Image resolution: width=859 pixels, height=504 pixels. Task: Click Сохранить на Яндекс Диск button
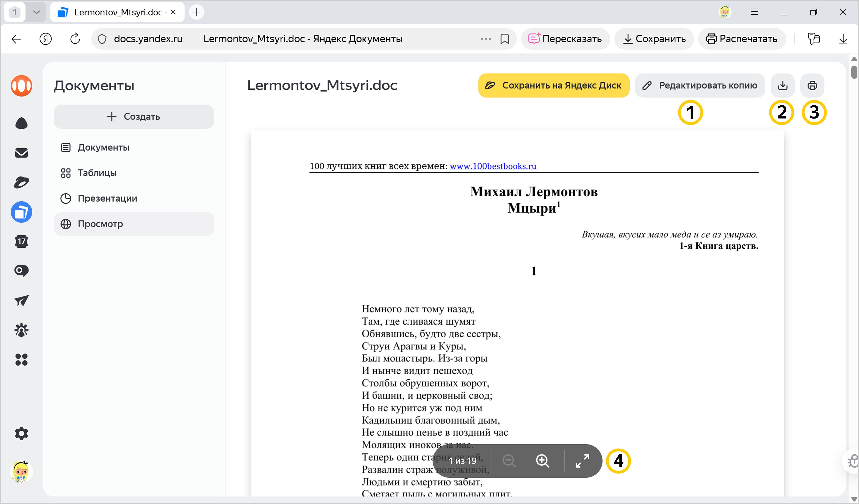(x=554, y=85)
